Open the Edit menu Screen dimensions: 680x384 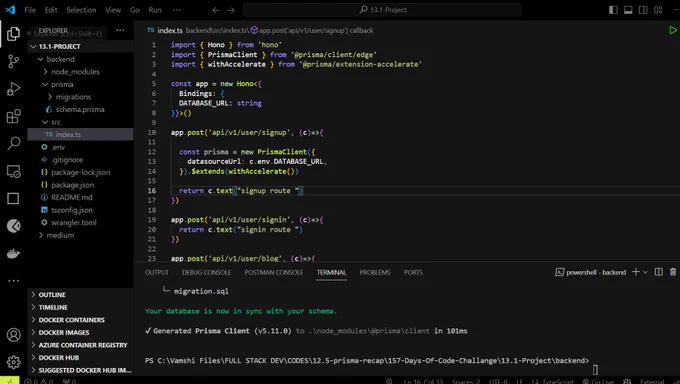tap(51, 10)
